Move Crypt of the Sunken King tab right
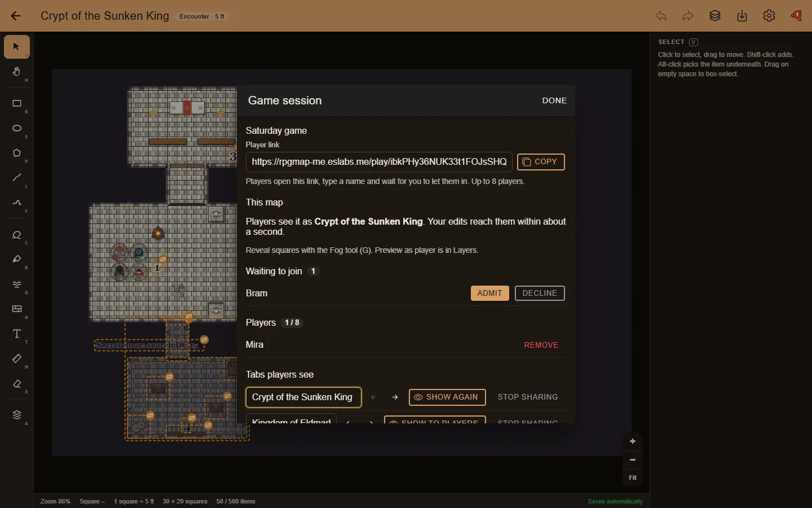The height and width of the screenshot is (508, 812). pos(395,397)
